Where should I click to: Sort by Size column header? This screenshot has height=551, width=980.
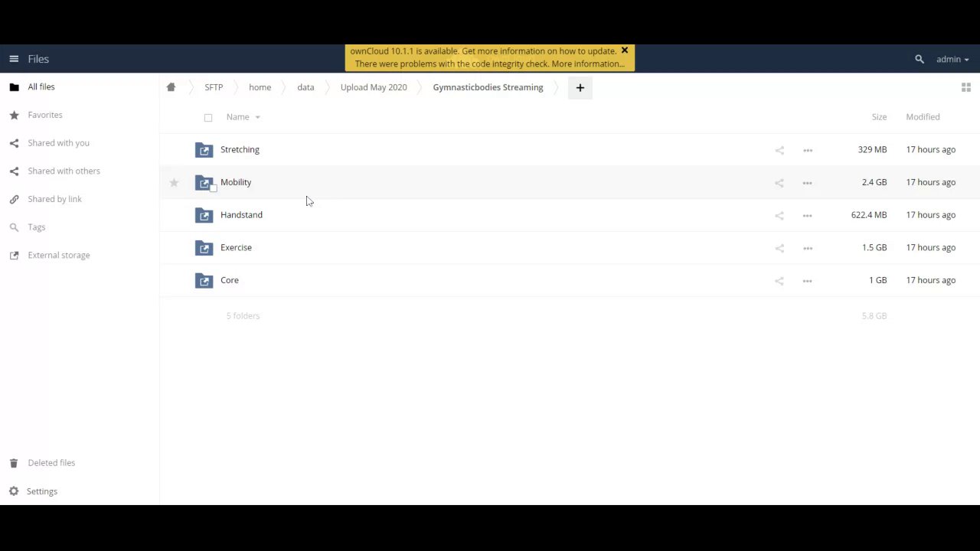pos(879,117)
